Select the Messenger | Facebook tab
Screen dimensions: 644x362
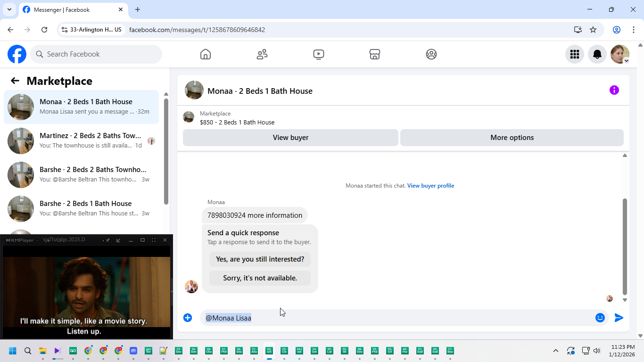73,9
